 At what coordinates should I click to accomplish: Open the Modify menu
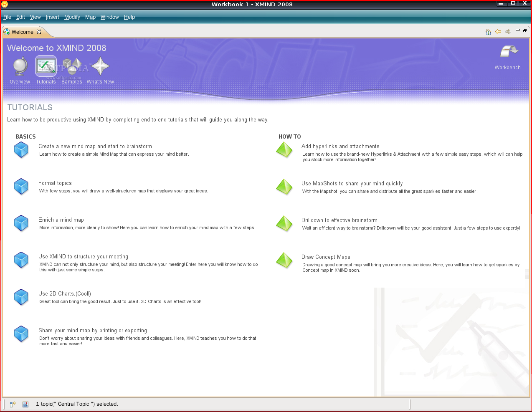point(72,17)
